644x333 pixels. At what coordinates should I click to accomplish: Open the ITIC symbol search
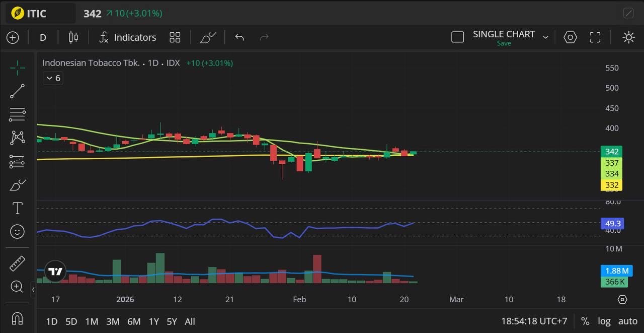point(40,14)
